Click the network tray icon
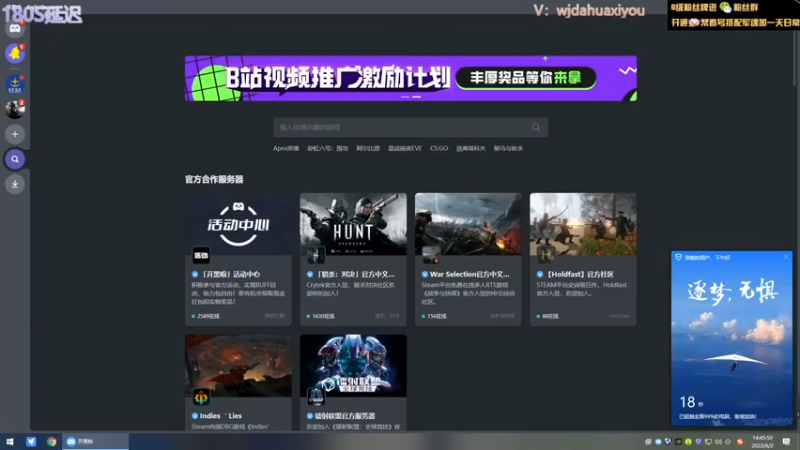 click(708, 442)
